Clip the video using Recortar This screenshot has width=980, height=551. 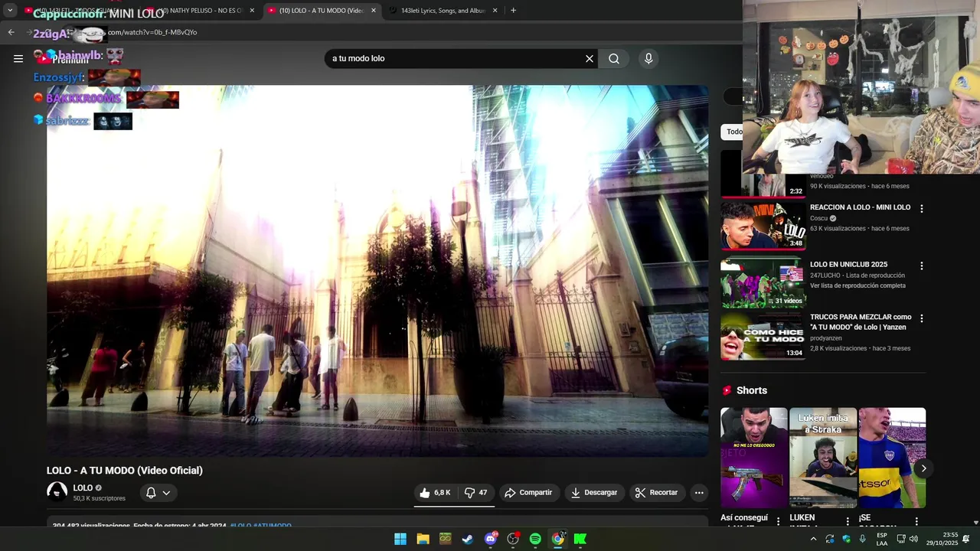657,493
